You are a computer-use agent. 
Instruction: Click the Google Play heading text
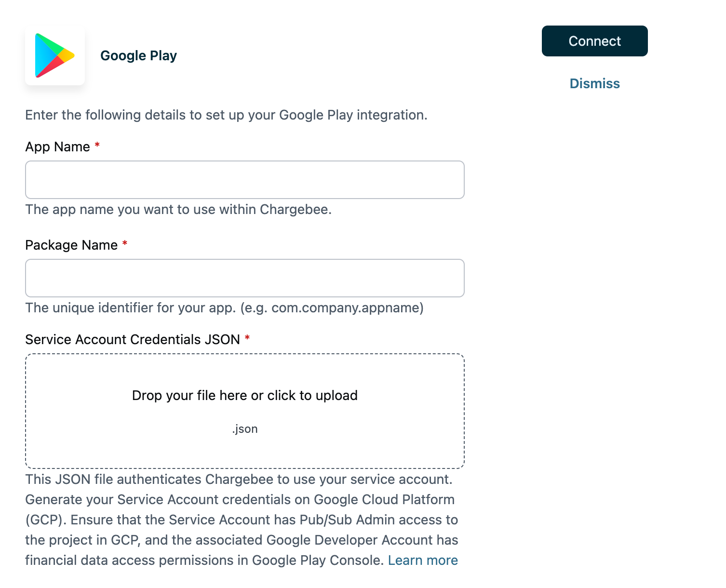tap(138, 55)
